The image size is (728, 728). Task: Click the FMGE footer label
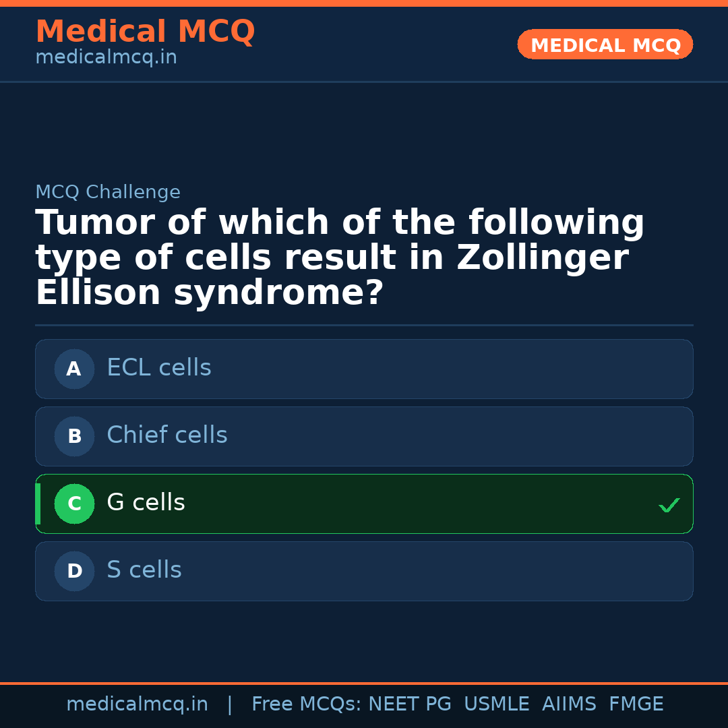pos(636,704)
